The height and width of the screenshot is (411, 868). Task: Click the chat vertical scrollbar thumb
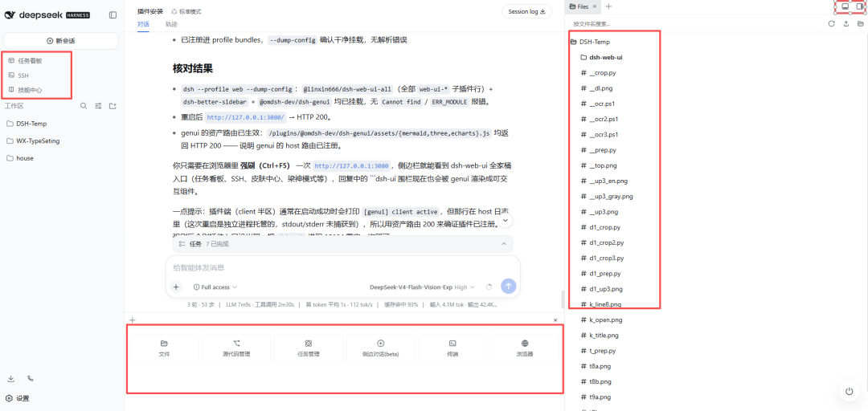[x=563, y=299]
